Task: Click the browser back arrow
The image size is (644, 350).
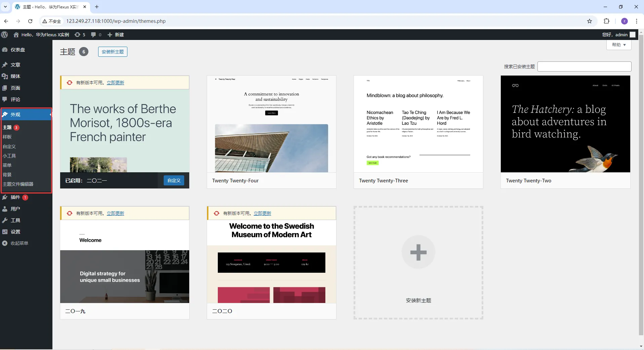Action: point(6,21)
